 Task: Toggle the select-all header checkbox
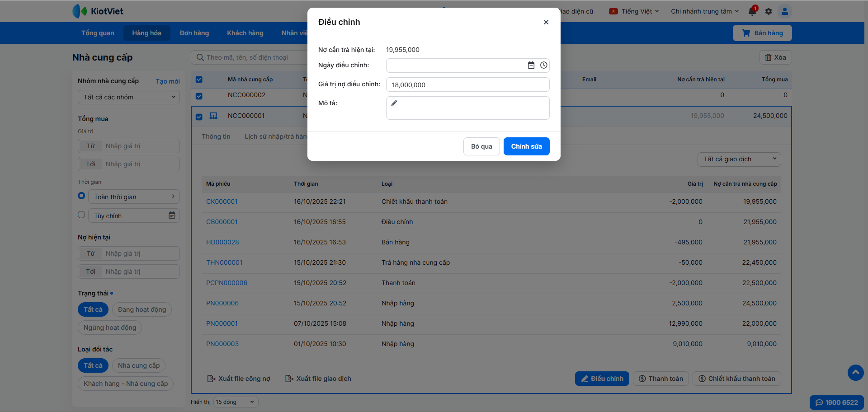(x=199, y=80)
